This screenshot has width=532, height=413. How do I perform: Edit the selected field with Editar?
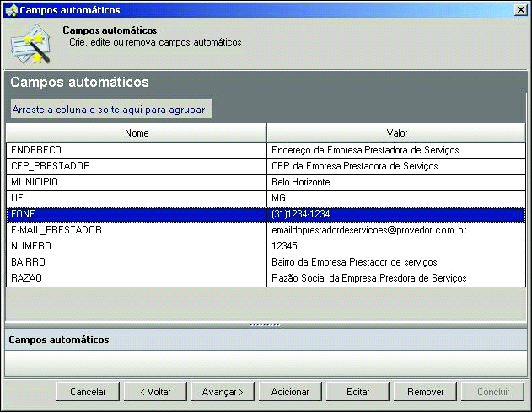tap(358, 392)
